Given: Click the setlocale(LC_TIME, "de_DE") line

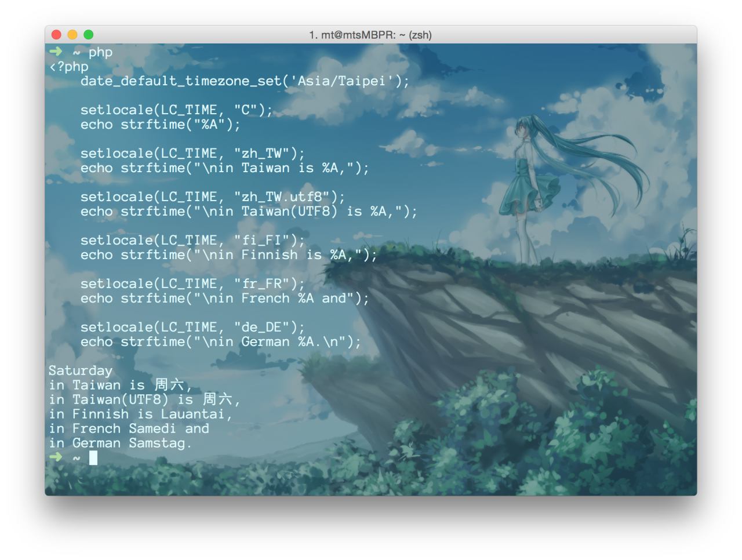Looking at the screenshot, I should pyautogui.click(x=192, y=328).
